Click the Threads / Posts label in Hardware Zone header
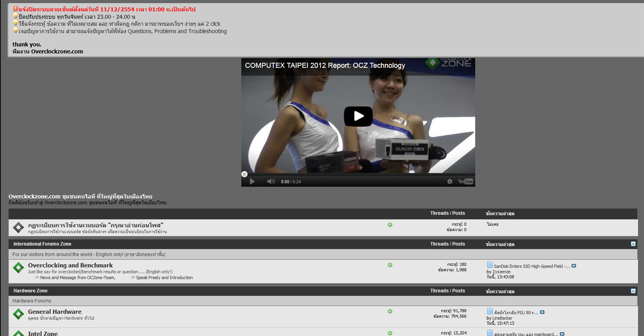The image size is (644, 336). (448, 291)
